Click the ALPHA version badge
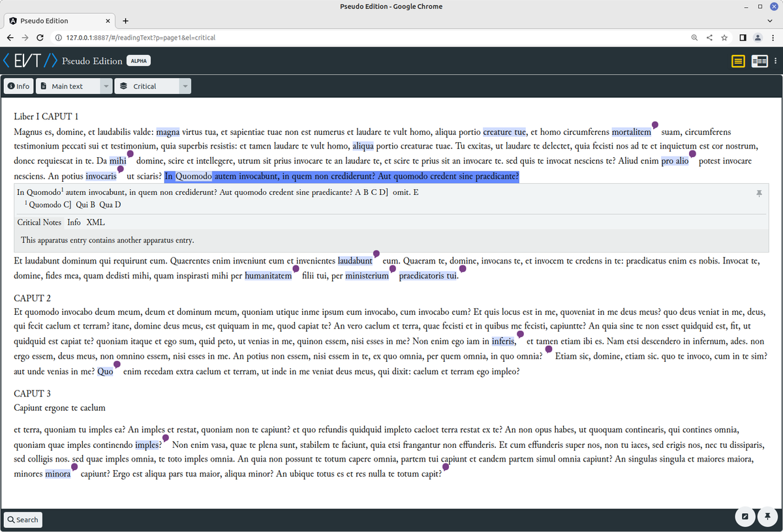 coord(138,61)
